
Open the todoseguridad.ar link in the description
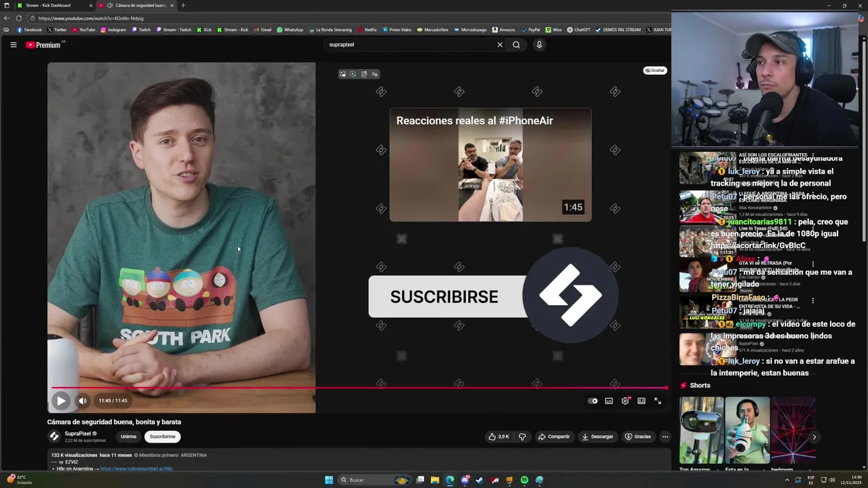tap(136, 468)
